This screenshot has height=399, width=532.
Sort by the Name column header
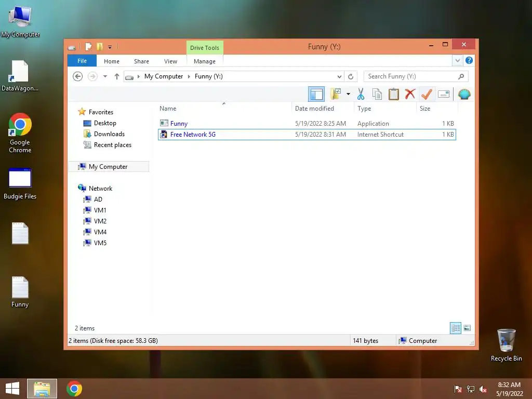click(224, 109)
